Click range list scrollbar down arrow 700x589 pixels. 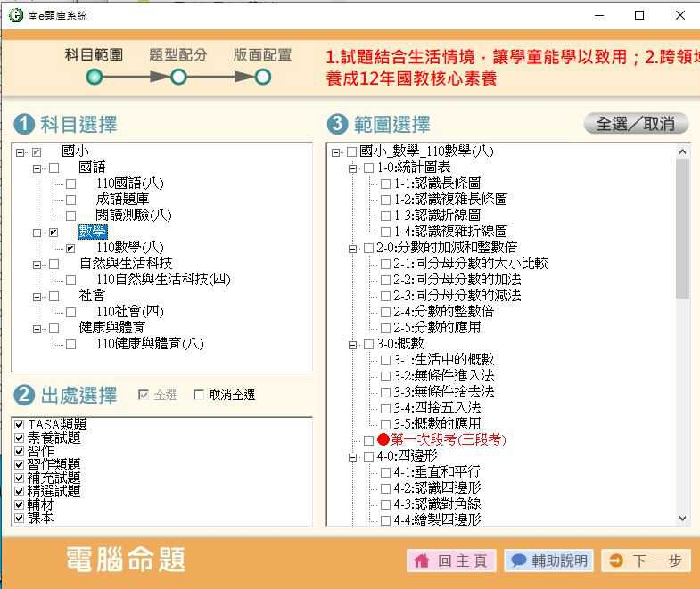682,518
